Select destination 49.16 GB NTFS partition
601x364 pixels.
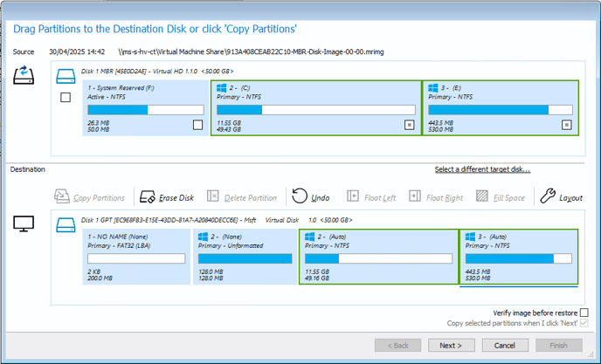point(378,257)
